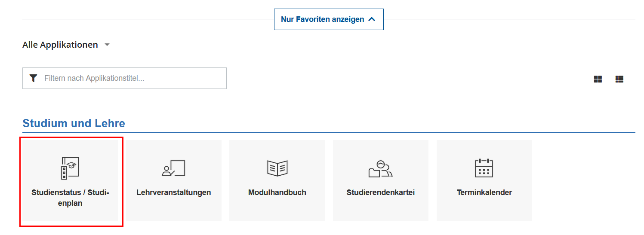
Task: Open the Alle Applikationen dropdown arrow
Action: 107,45
